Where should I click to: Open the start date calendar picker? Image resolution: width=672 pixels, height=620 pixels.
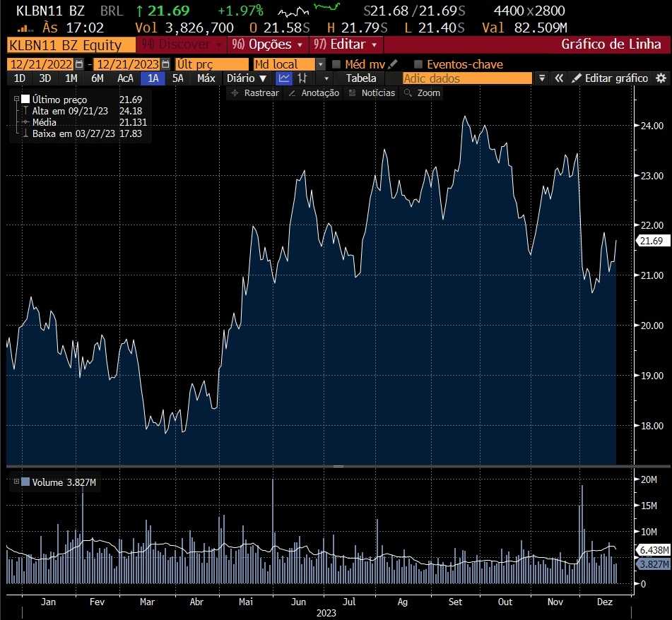click(78, 64)
